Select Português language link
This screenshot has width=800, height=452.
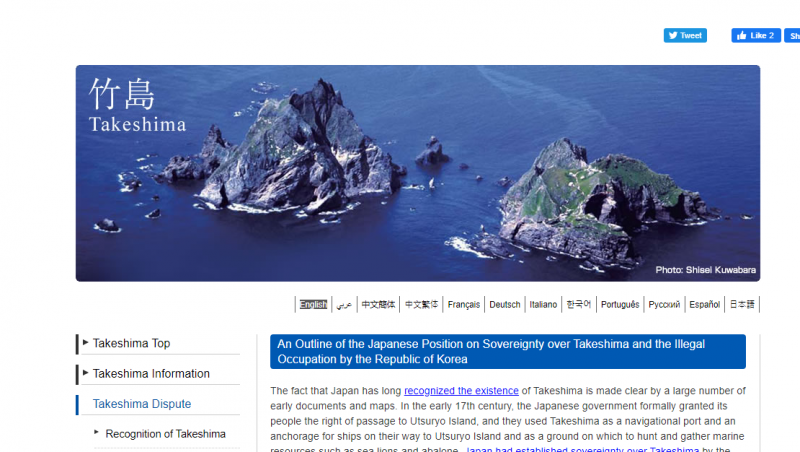tap(620, 305)
